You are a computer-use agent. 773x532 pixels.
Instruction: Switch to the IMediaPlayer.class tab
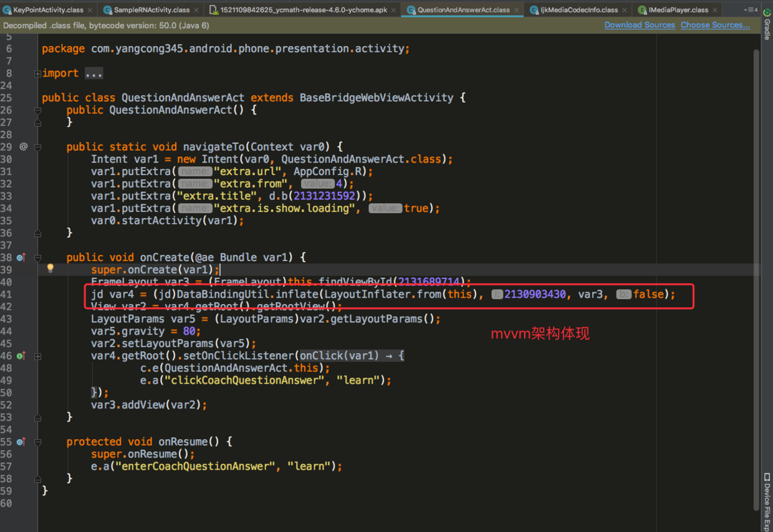point(678,10)
